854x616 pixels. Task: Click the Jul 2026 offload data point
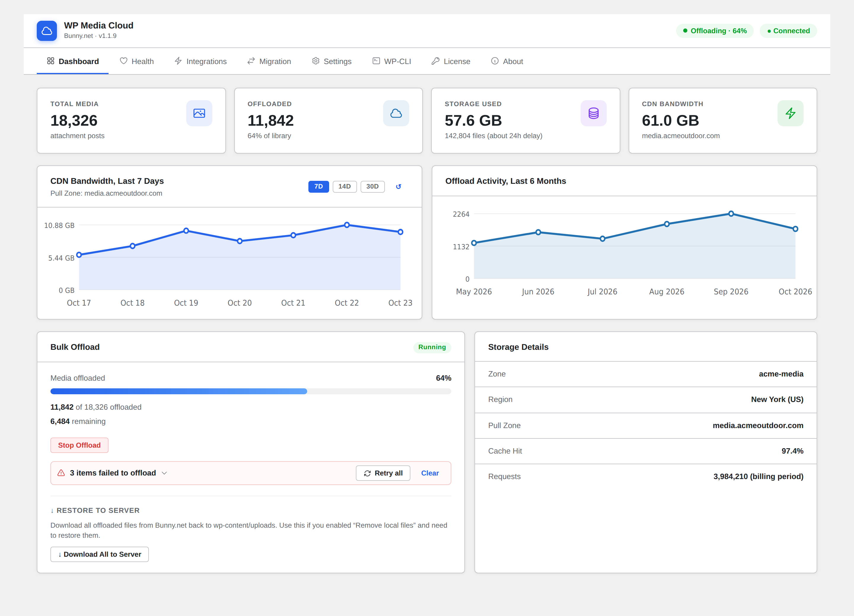603,239
